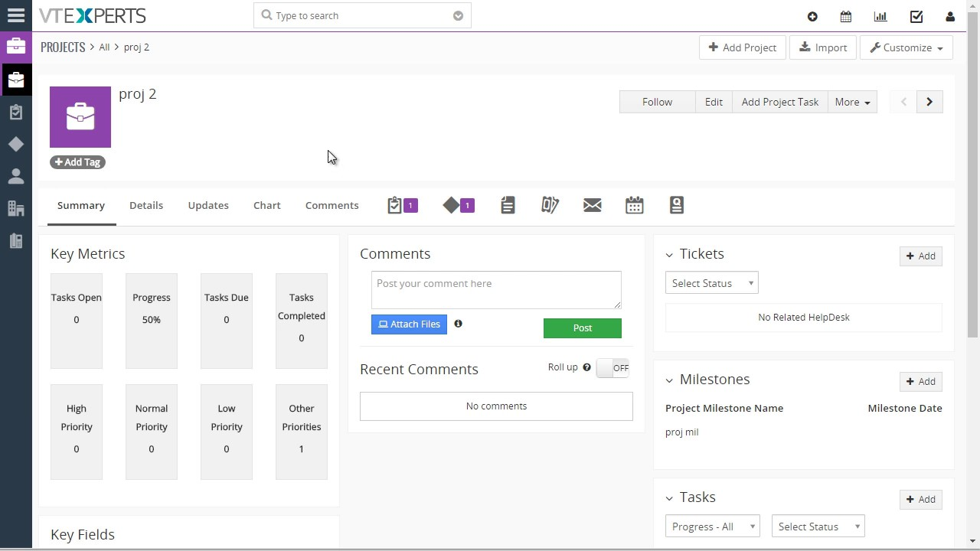Screen dimensions: 980x551
Task: Click the Add Tag label under the project icon
Action: (77, 162)
